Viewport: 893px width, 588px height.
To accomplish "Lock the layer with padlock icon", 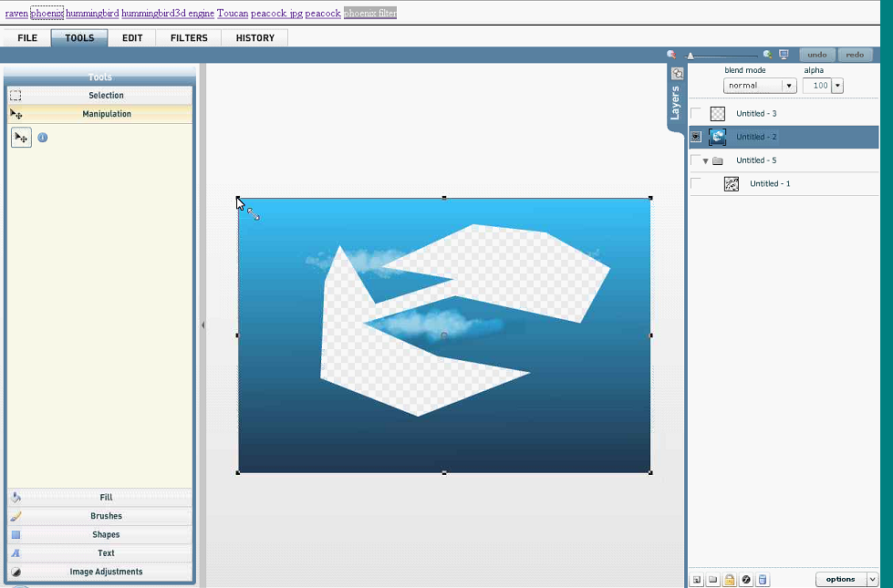I will [729, 580].
